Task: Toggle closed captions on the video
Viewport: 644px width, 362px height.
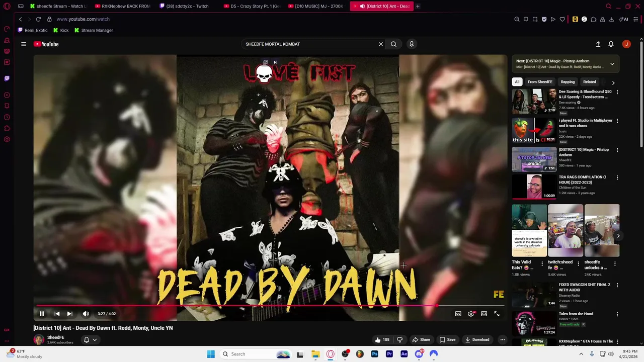Action: click(x=458, y=314)
